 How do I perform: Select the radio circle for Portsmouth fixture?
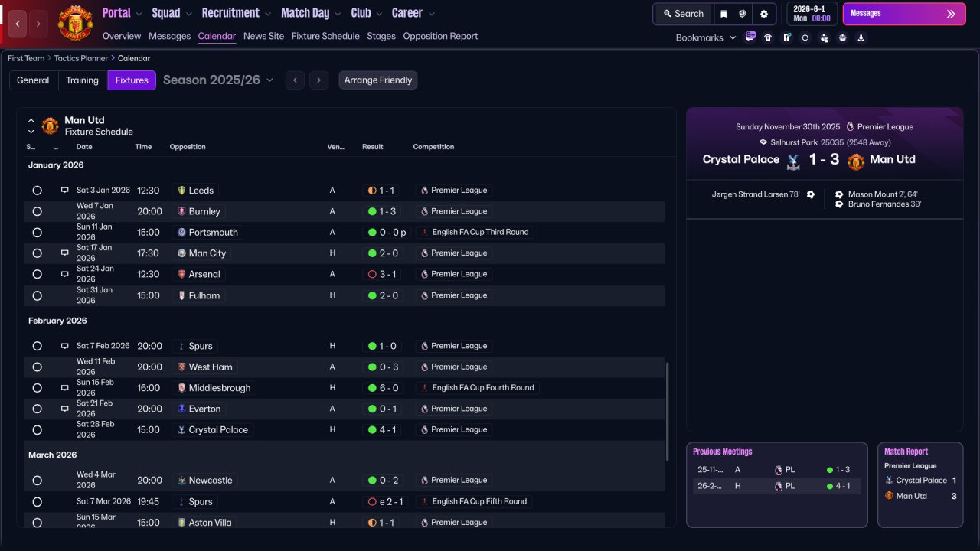pyautogui.click(x=37, y=233)
